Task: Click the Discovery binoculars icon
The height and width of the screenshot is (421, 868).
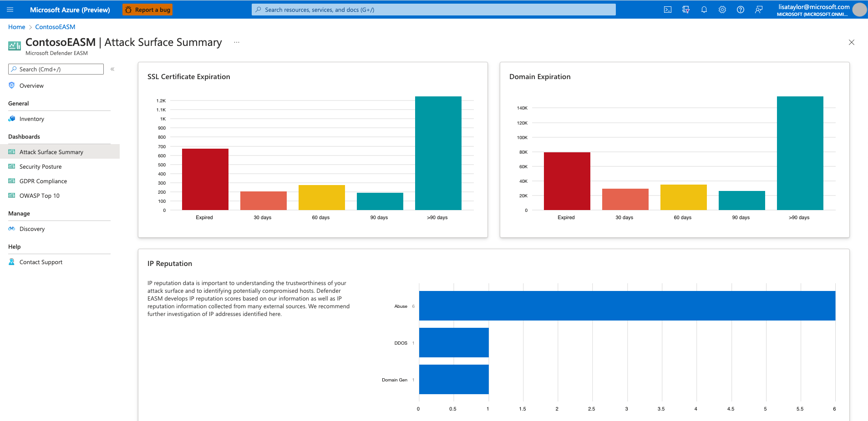Action: (x=12, y=229)
